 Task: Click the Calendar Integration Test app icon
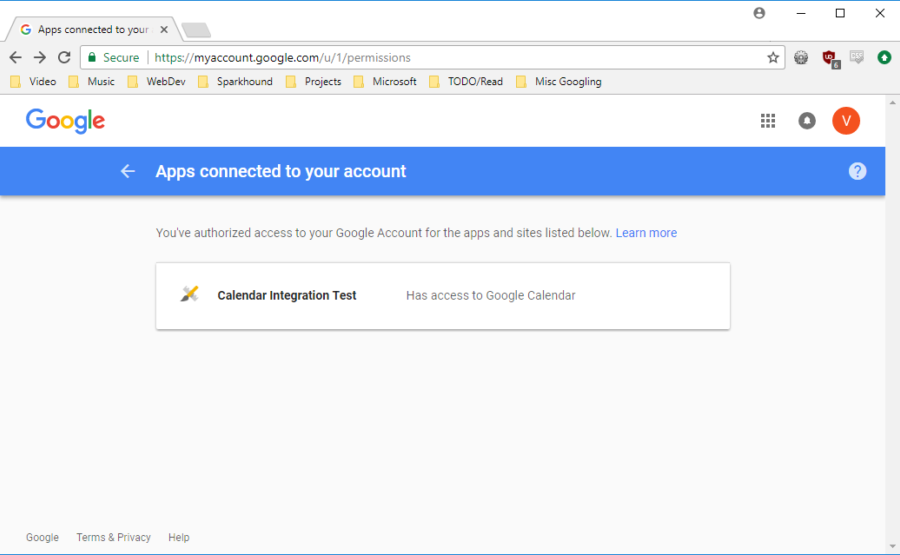189,294
